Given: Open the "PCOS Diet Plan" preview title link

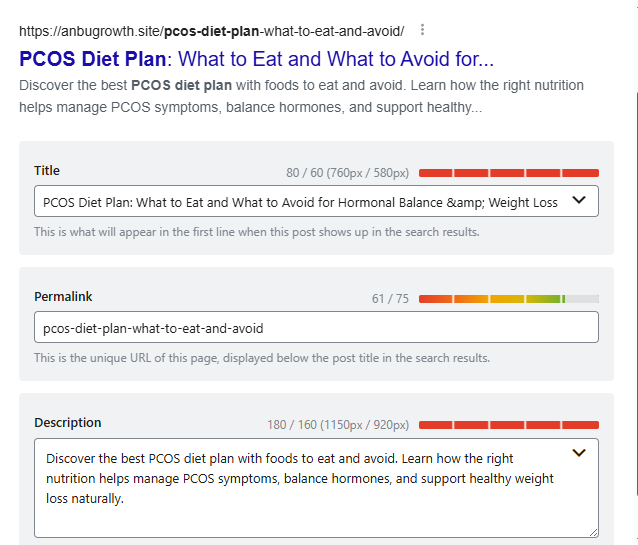Looking at the screenshot, I should (x=256, y=58).
